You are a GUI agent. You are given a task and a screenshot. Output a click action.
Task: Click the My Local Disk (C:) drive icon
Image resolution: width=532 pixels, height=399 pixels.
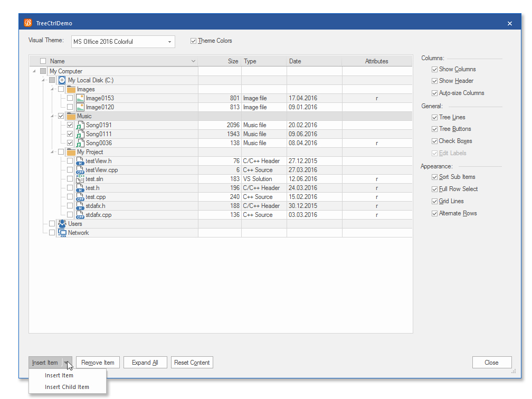(x=63, y=80)
